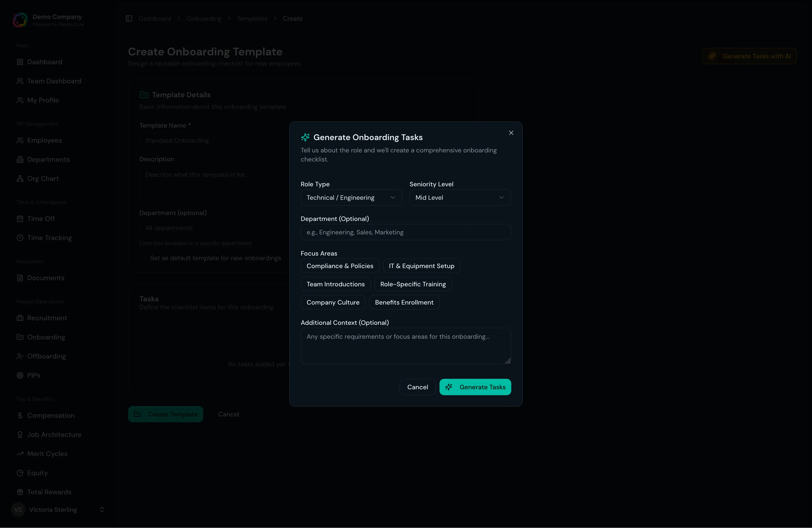
Task: Click the Org Chart icon
Action: (x=20, y=178)
